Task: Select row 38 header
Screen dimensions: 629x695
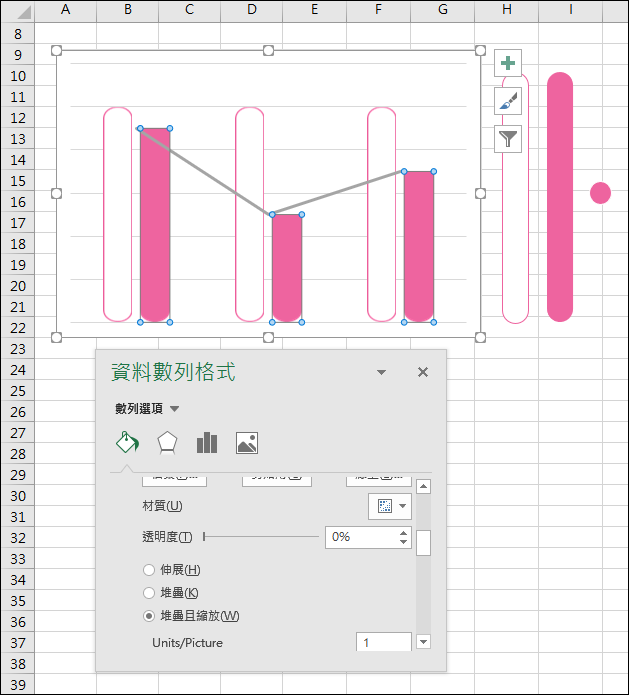Action: (18, 664)
